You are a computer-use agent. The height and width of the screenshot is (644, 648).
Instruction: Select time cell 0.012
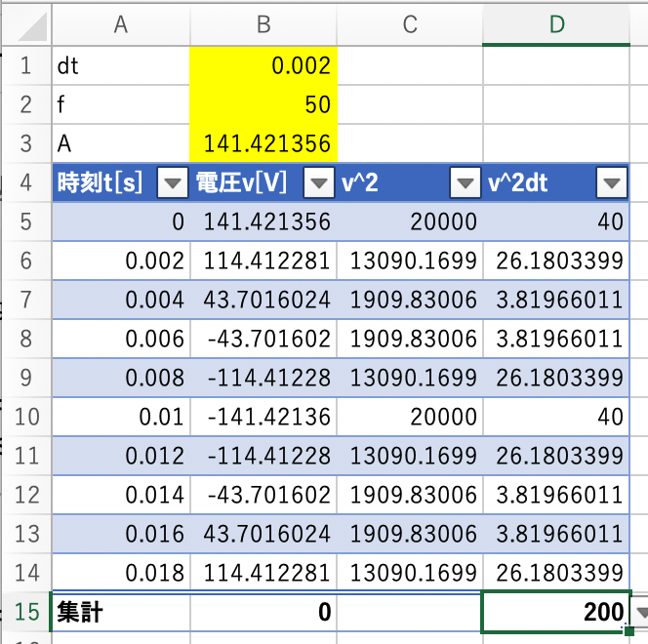pos(121,456)
